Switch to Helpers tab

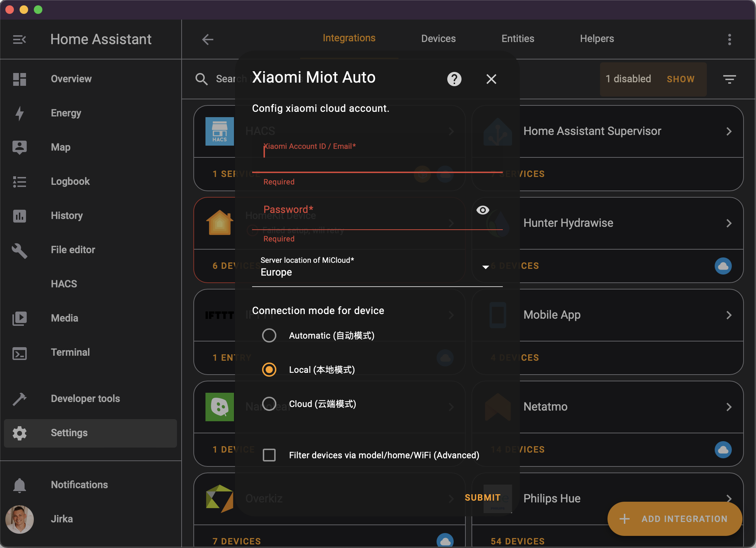point(597,39)
